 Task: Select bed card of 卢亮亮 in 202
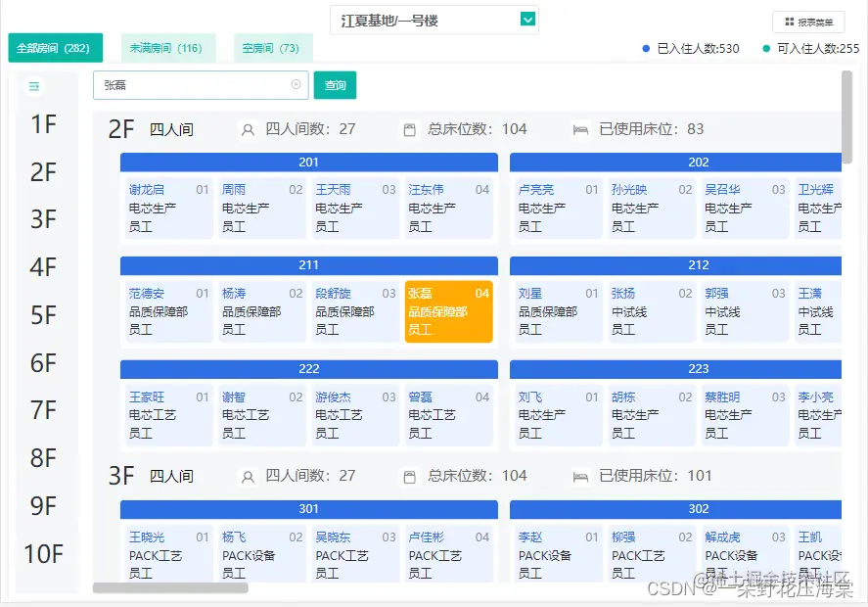click(559, 208)
